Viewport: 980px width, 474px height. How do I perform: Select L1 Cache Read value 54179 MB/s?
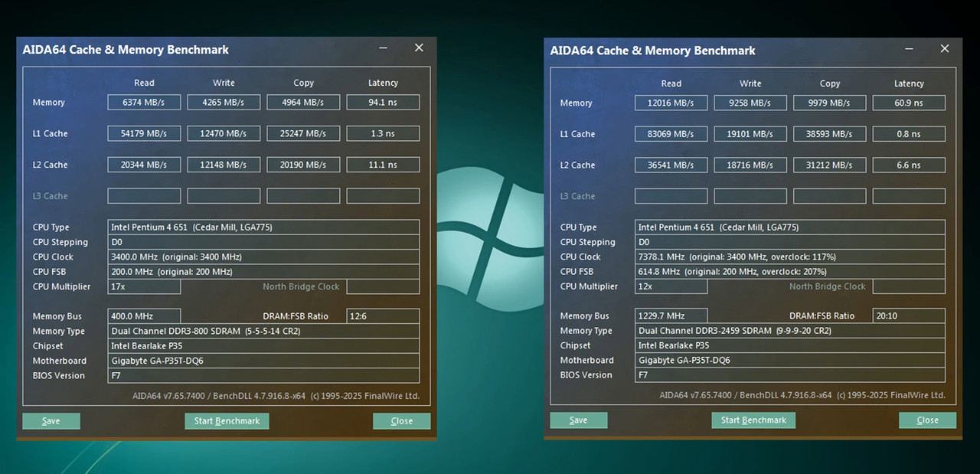pyautogui.click(x=144, y=133)
